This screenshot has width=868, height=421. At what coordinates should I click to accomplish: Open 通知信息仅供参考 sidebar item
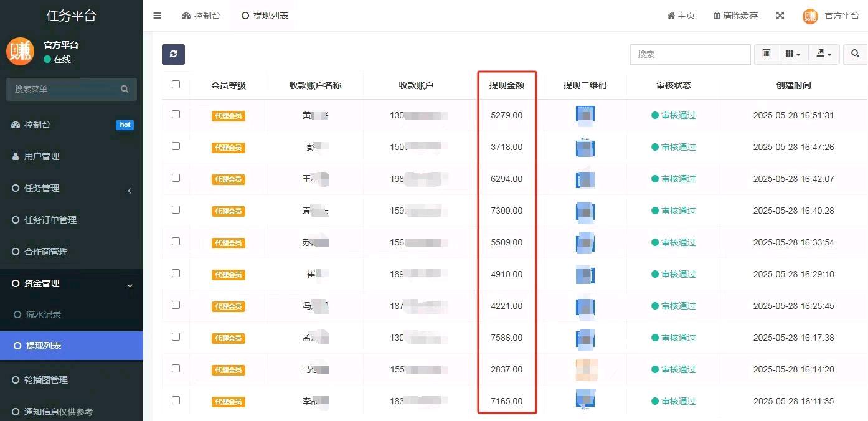[x=72, y=412]
